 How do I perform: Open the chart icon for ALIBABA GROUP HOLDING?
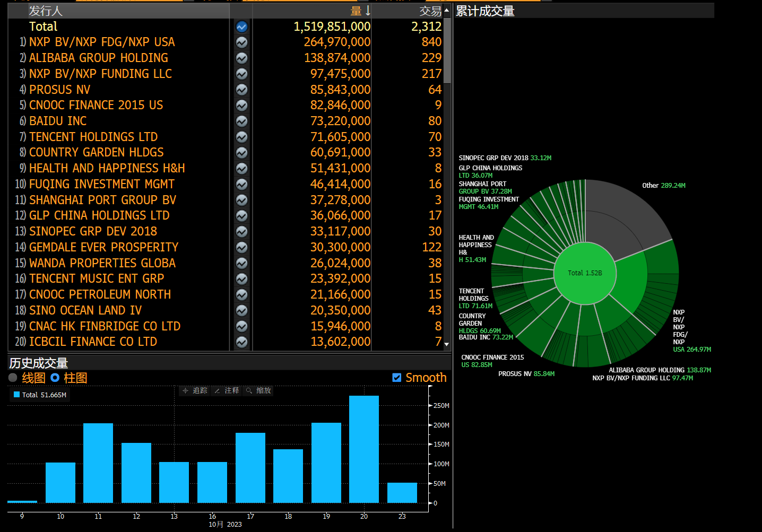click(x=241, y=58)
